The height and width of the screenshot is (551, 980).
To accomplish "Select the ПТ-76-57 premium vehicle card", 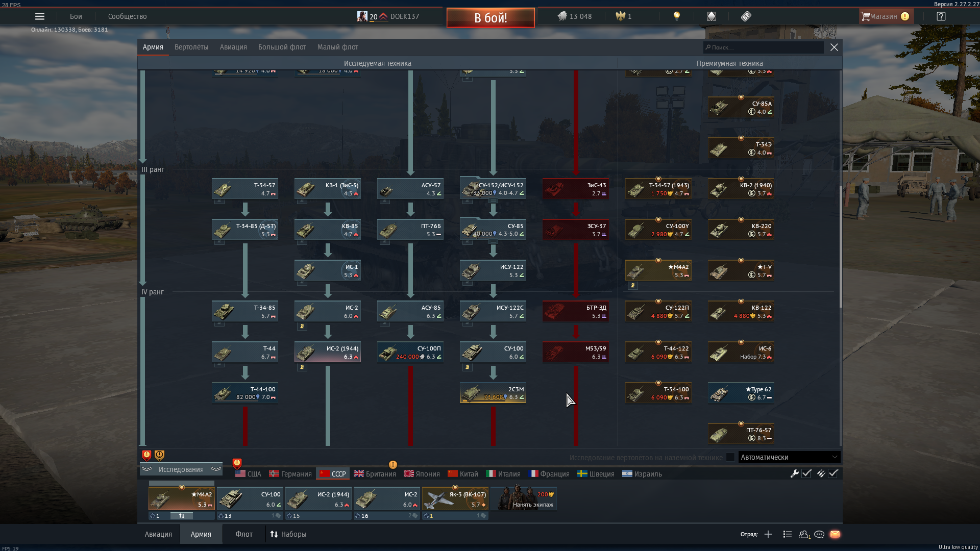I will [x=741, y=434].
